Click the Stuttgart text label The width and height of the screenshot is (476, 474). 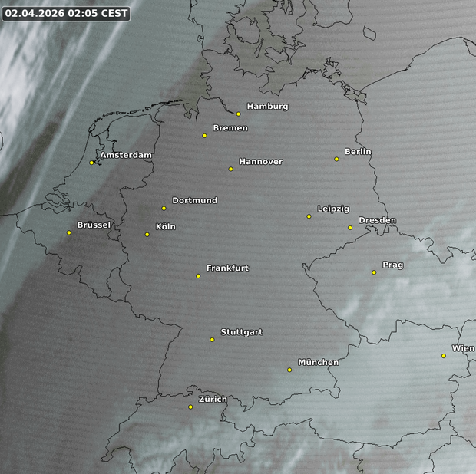coord(242,332)
